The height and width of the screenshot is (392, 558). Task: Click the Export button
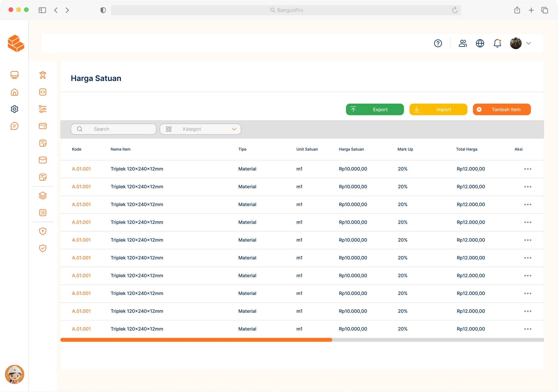(x=375, y=109)
